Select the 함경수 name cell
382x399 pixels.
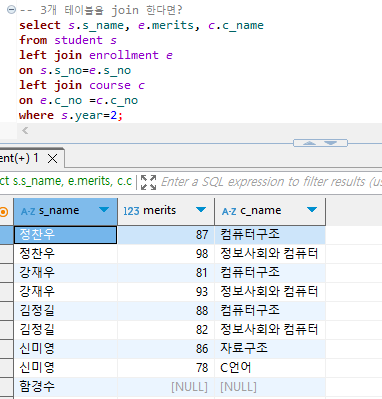click(x=66, y=387)
